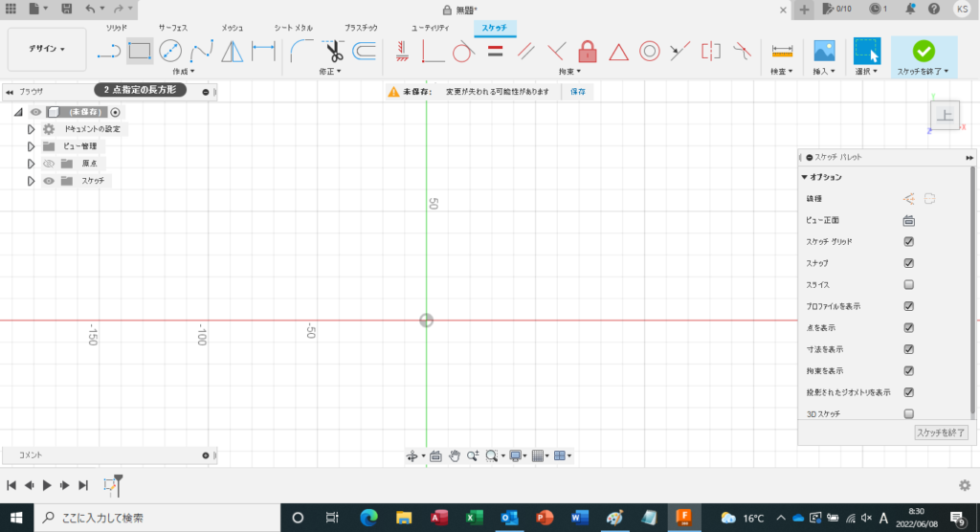Select the 2-point rectangle tool

click(x=140, y=52)
